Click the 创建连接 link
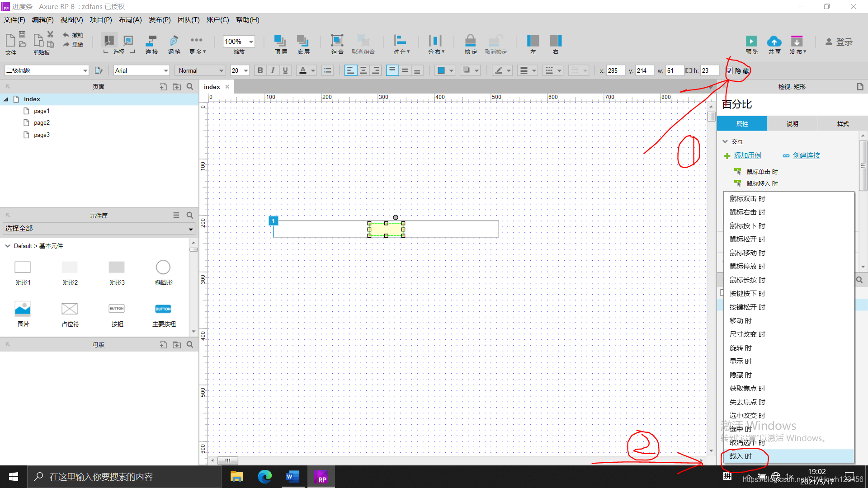Screen dimensions: 868x488 (x=806, y=155)
